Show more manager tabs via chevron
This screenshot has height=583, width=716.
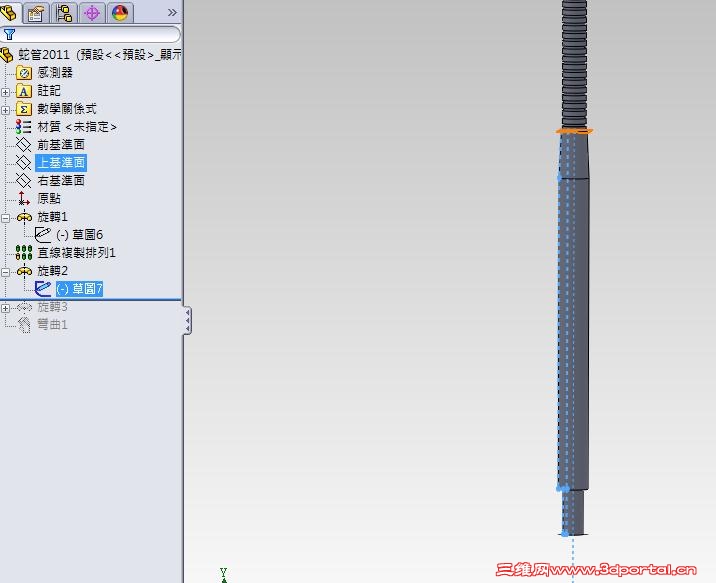[x=172, y=12]
